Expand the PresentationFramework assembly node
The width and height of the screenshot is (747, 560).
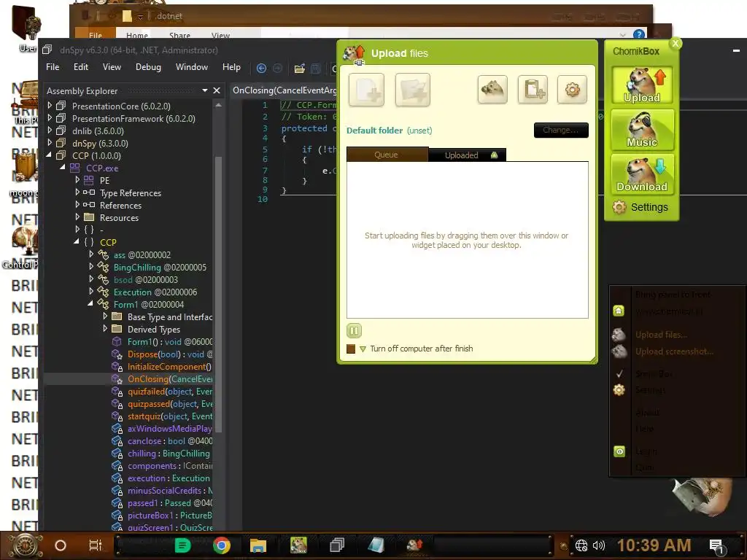[x=50, y=118]
